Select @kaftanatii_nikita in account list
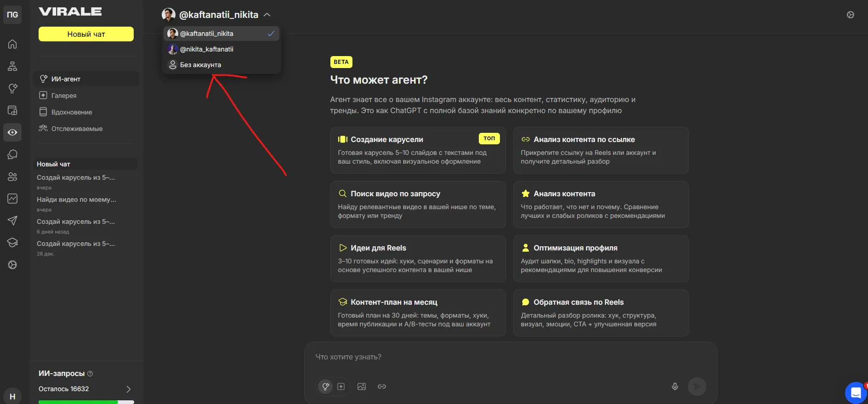Viewport: 868px width, 404px height. pos(221,34)
